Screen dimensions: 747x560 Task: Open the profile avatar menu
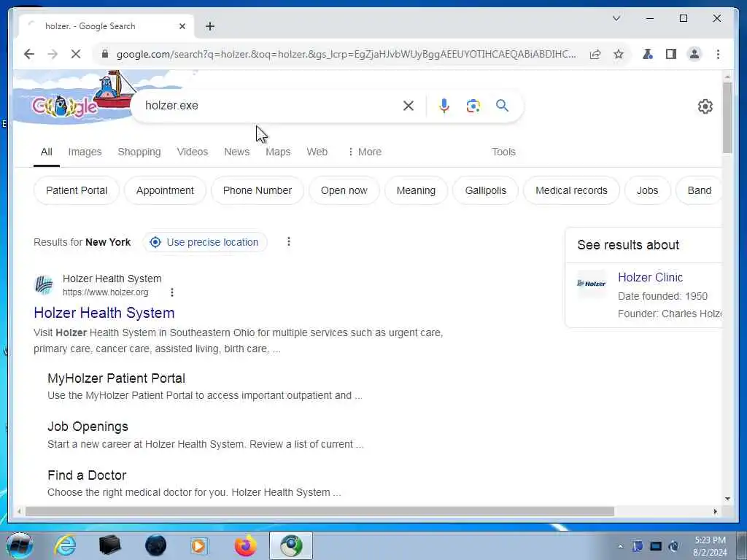(x=694, y=54)
